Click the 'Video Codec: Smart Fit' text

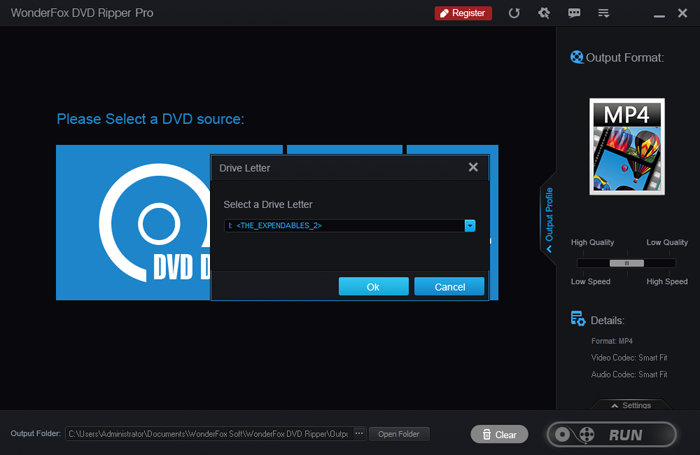(629, 358)
